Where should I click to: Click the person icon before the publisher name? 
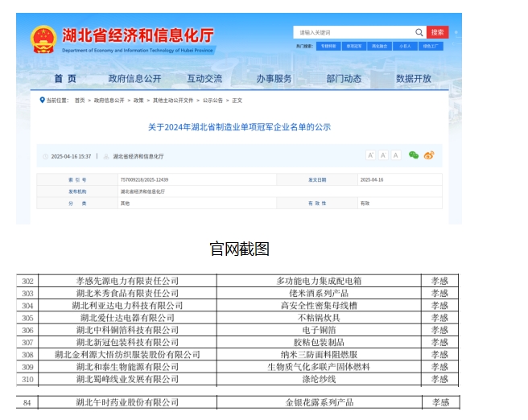click(106, 156)
